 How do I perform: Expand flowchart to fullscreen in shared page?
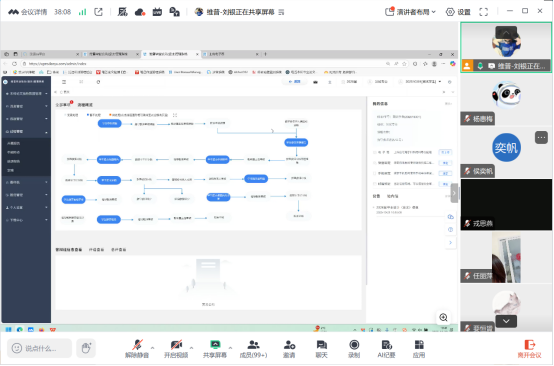[175, 115]
